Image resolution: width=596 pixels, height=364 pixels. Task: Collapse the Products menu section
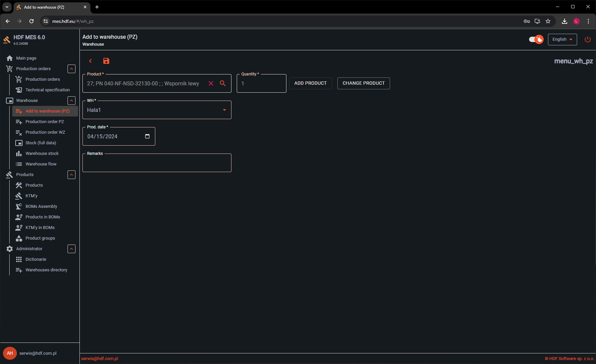pyautogui.click(x=72, y=175)
